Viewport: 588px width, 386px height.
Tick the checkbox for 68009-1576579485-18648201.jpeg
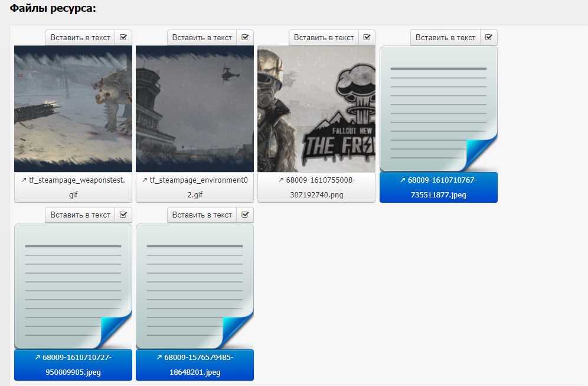coord(245,215)
